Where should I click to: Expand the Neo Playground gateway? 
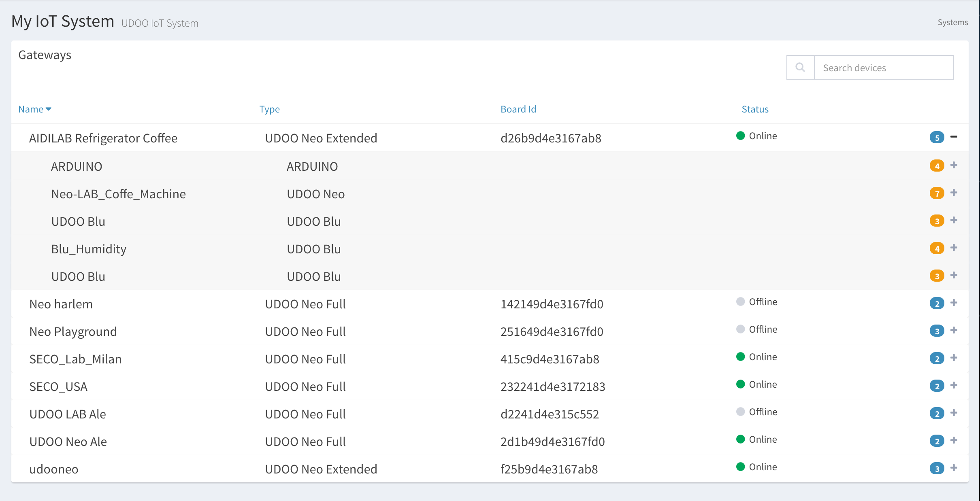pos(954,330)
